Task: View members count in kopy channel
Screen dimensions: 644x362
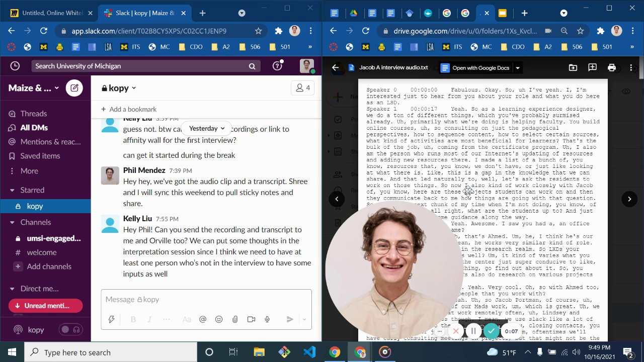Action: (x=303, y=88)
